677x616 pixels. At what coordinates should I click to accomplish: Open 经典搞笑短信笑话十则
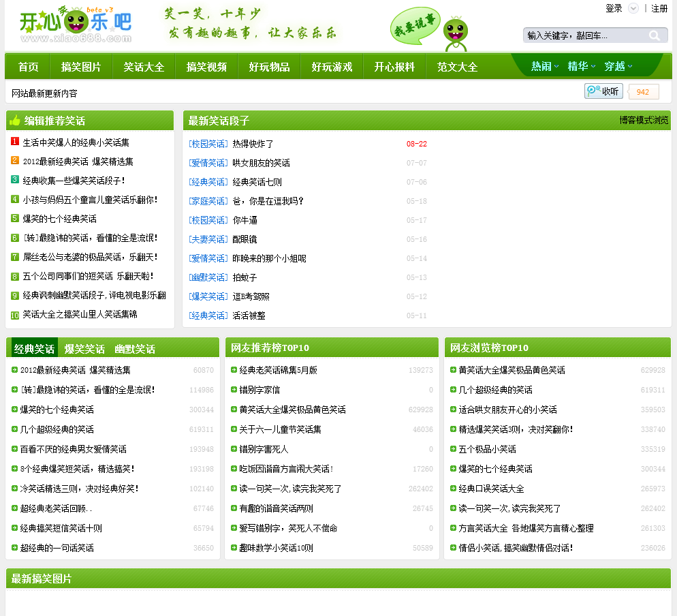61,528
